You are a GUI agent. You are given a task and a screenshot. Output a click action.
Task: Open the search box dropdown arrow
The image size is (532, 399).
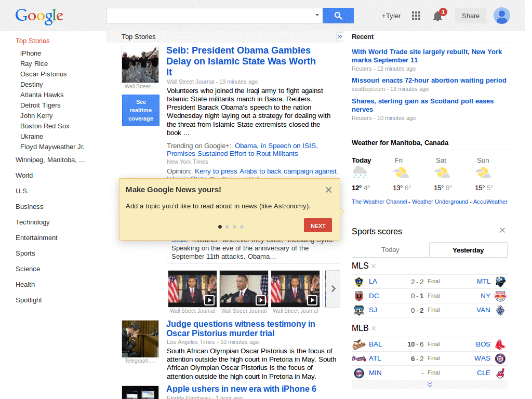(316, 16)
